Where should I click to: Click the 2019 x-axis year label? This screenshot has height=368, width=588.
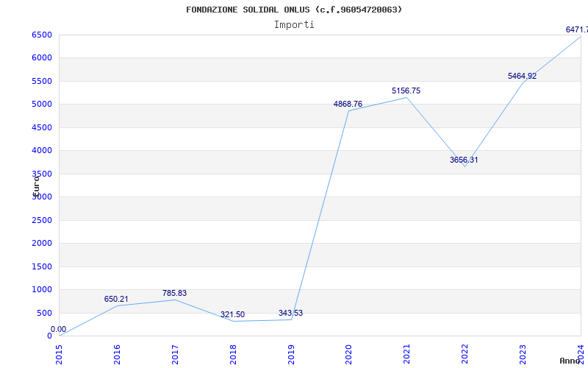click(x=291, y=355)
